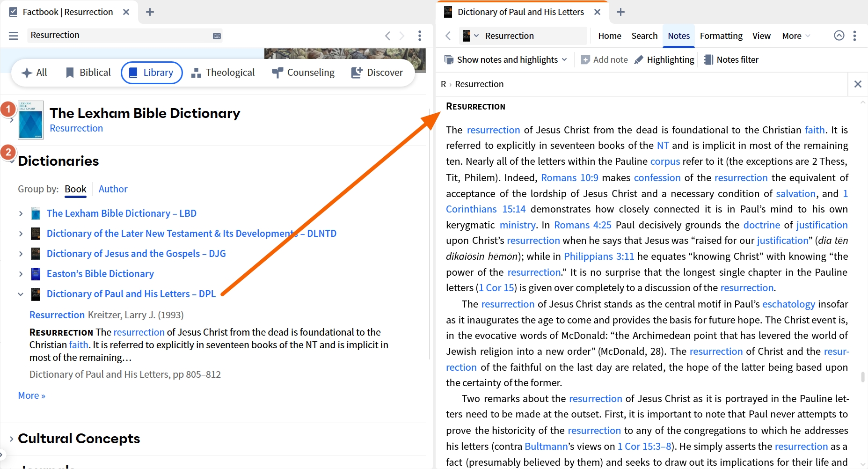
Task: Switch to Home ribbon tab
Action: 610,36
